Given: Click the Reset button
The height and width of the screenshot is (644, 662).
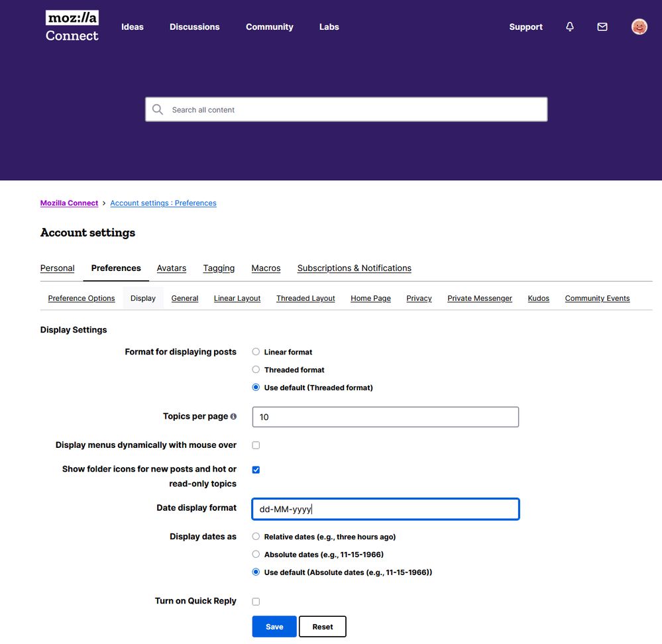Looking at the screenshot, I should [323, 627].
